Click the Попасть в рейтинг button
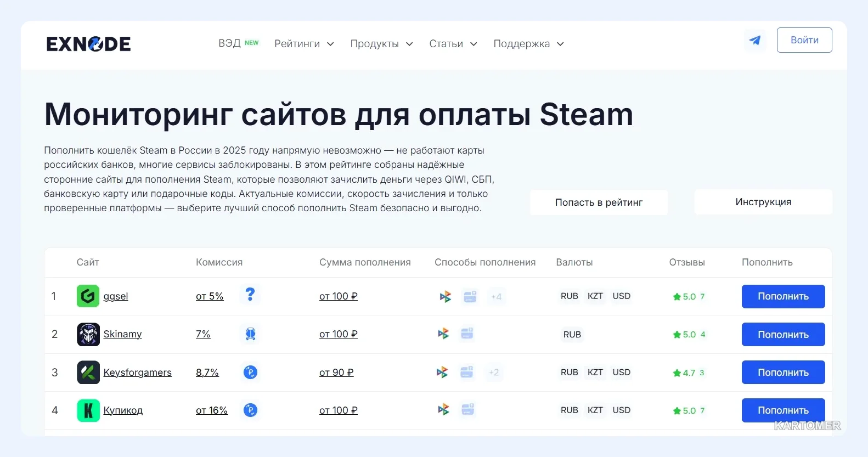Image resolution: width=868 pixels, height=457 pixels. click(599, 202)
